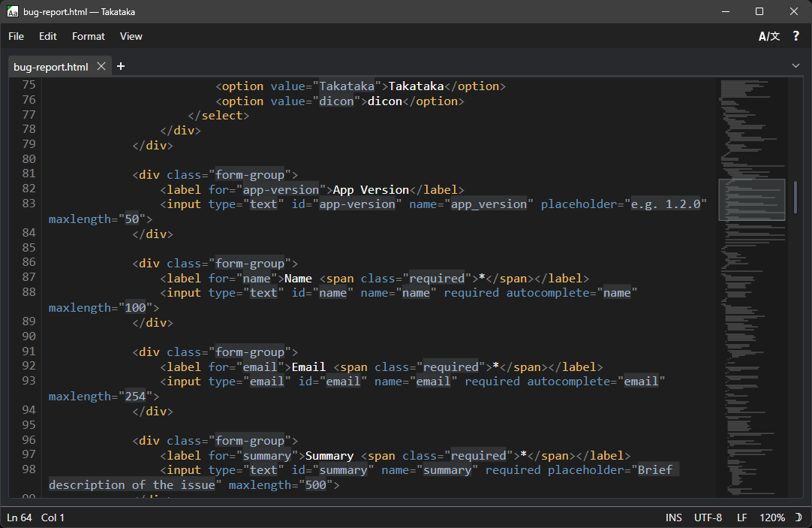The width and height of the screenshot is (812, 528).
Task: Click the Takataka app icon in title bar
Action: click(x=13, y=11)
